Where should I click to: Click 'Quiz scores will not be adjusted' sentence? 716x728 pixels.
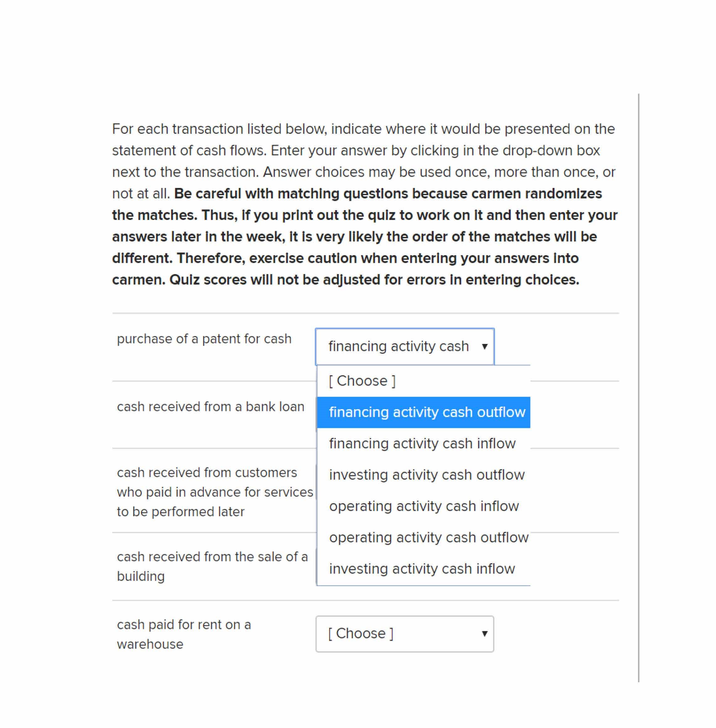click(374, 280)
